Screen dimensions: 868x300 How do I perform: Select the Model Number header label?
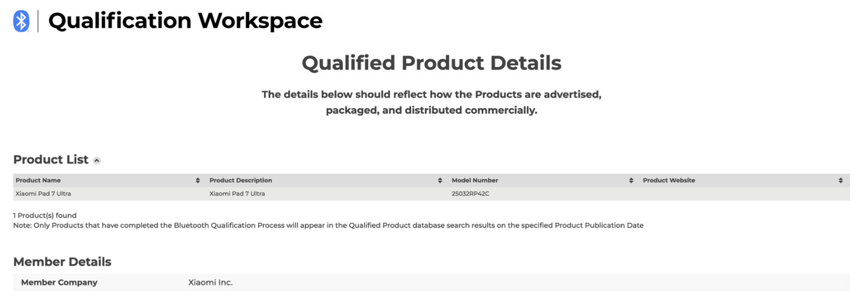click(475, 180)
